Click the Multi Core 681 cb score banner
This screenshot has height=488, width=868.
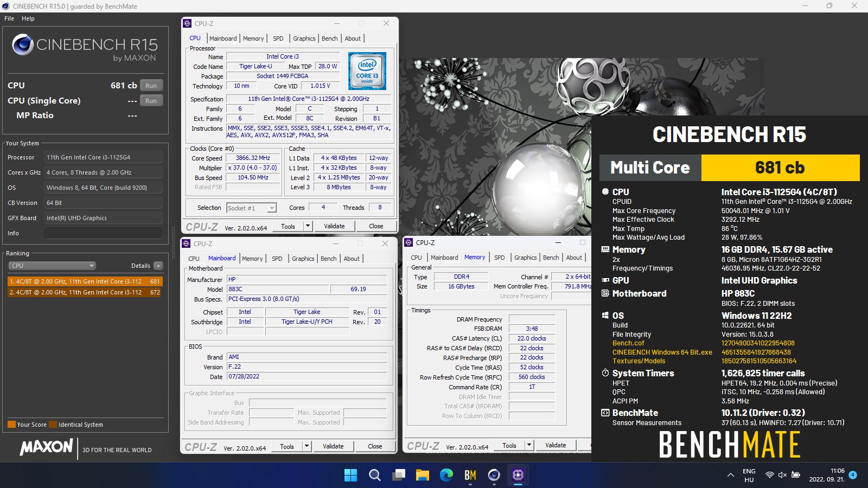coord(730,168)
